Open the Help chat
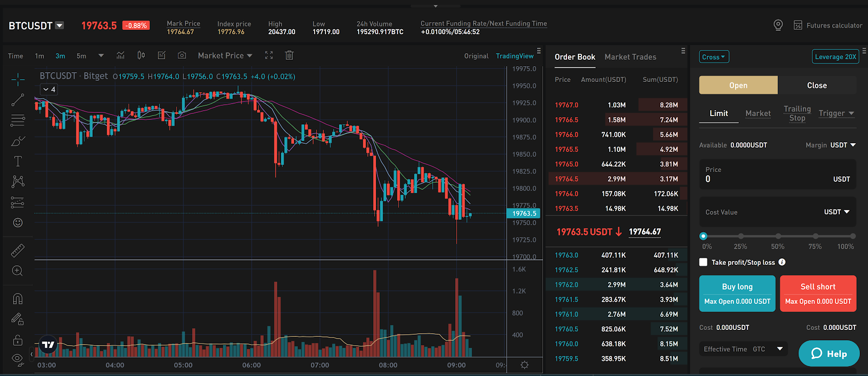Viewport: 868px width, 376px height. click(x=829, y=354)
